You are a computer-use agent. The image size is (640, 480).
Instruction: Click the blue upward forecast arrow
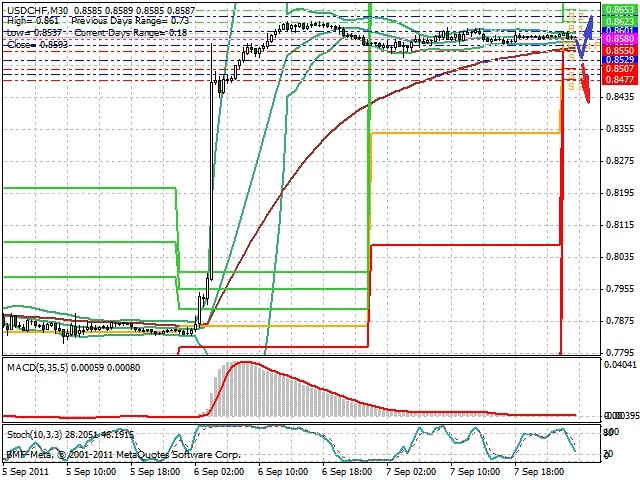(585, 37)
